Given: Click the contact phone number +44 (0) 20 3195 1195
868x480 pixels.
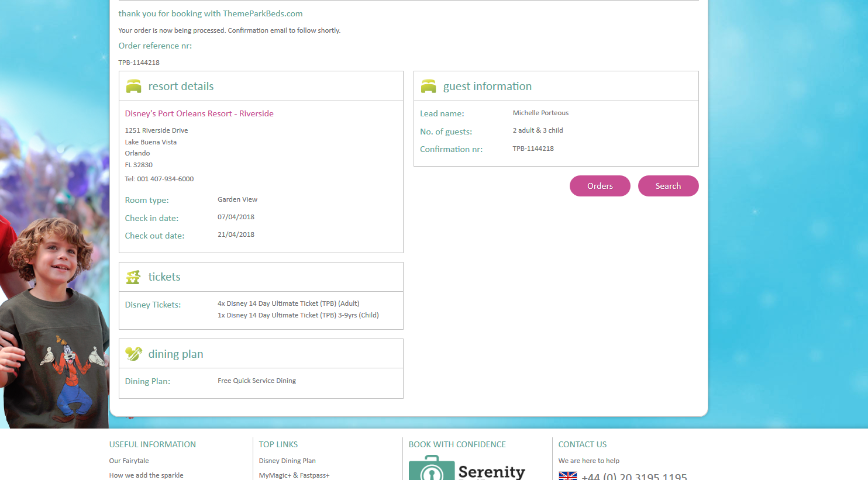Looking at the screenshot, I should coord(635,476).
